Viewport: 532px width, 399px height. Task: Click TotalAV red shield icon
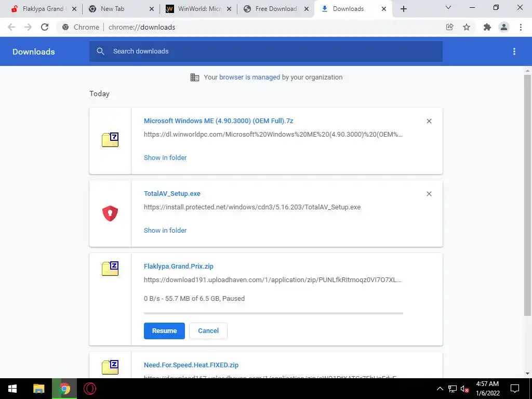(110, 214)
